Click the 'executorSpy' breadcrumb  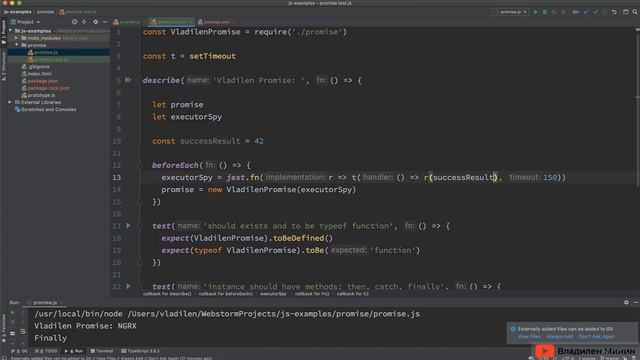click(x=273, y=294)
